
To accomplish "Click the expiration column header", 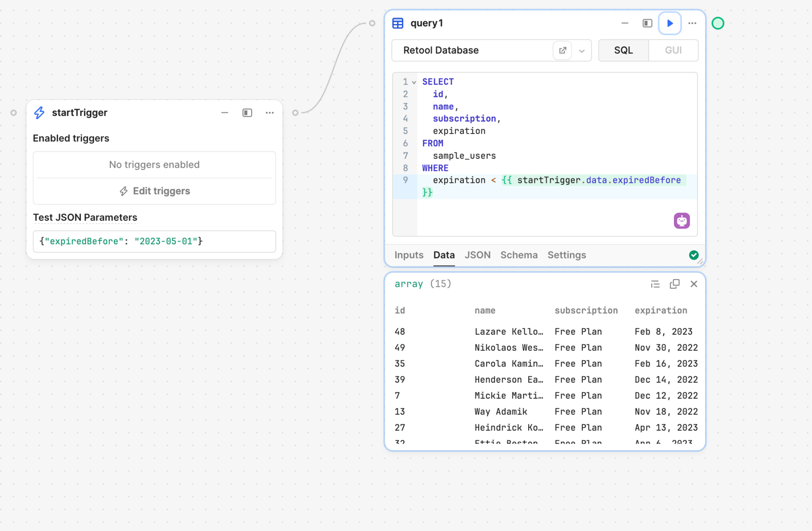I will pos(661,311).
